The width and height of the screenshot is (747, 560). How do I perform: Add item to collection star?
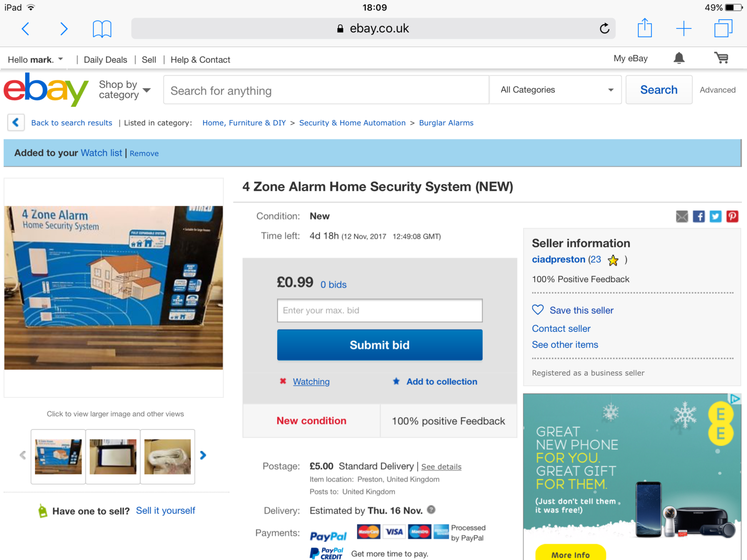coord(396,381)
